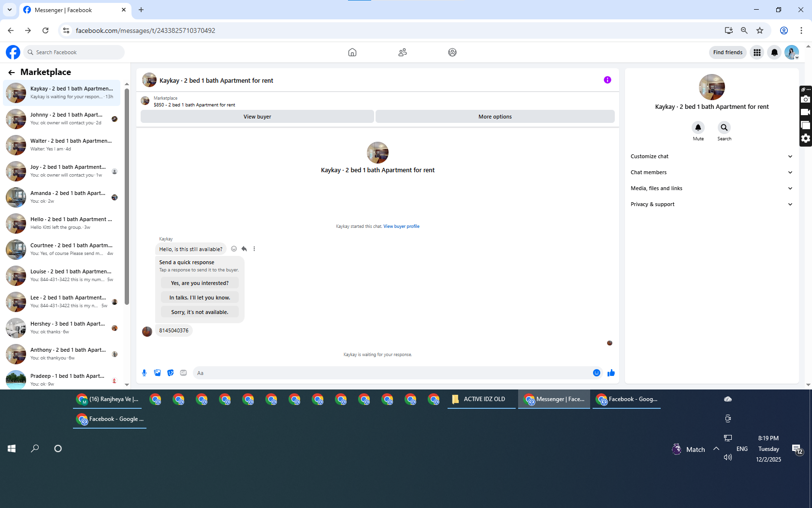
Task: Bookmark this page with star icon
Action: click(x=760, y=30)
